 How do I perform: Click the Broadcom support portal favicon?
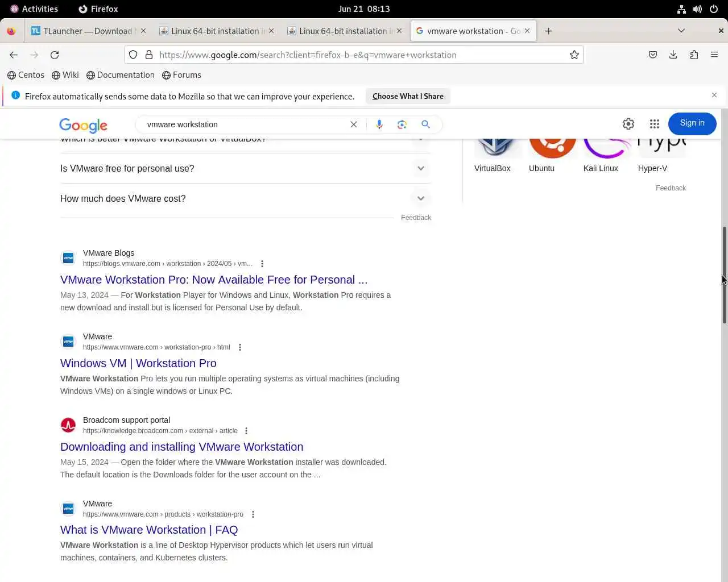click(x=68, y=425)
